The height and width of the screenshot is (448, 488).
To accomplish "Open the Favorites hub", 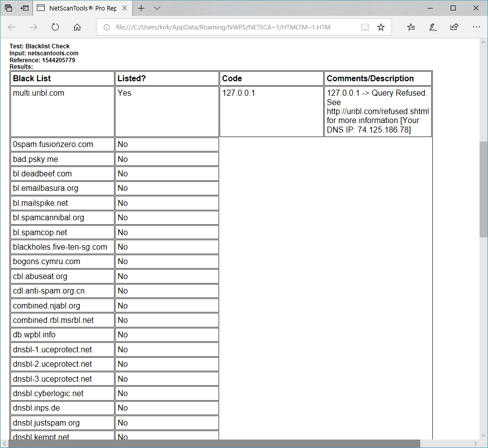I will click(x=411, y=27).
